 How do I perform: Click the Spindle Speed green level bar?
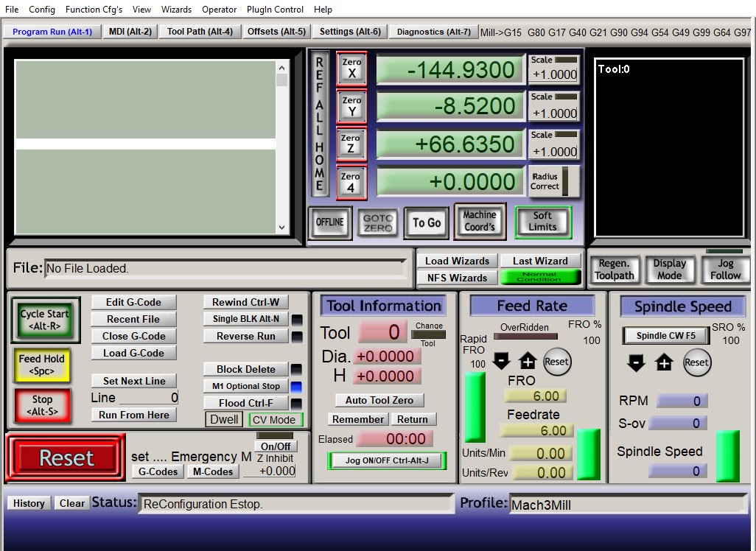pyautogui.click(x=727, y=456)
